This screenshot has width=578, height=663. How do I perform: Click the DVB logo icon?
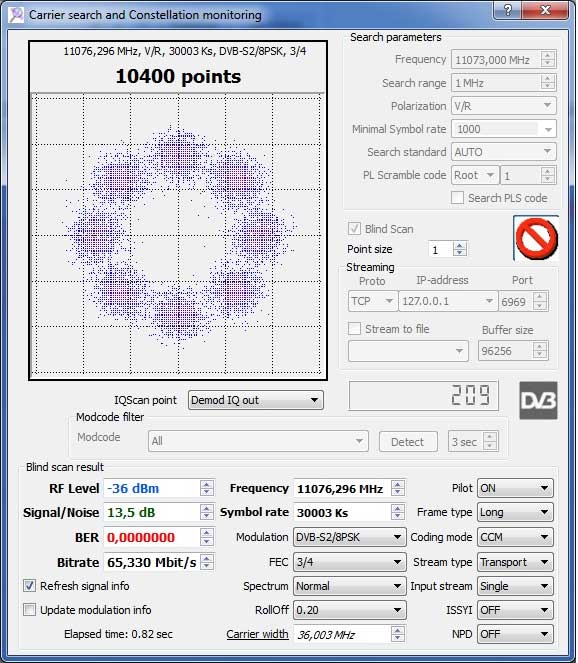pos(538,400)
